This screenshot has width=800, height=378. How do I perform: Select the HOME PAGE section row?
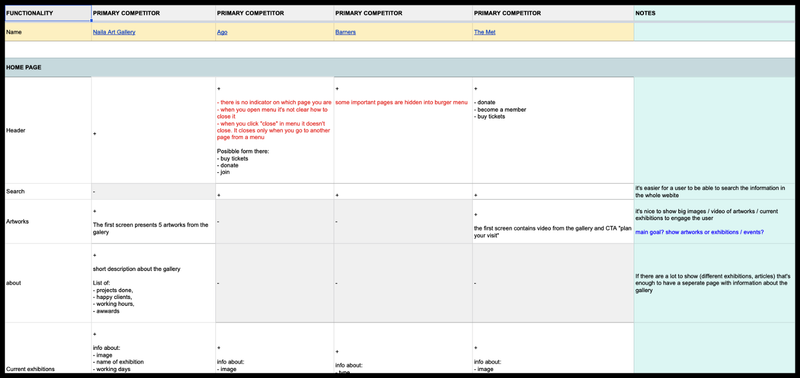(x=399, y=67)
